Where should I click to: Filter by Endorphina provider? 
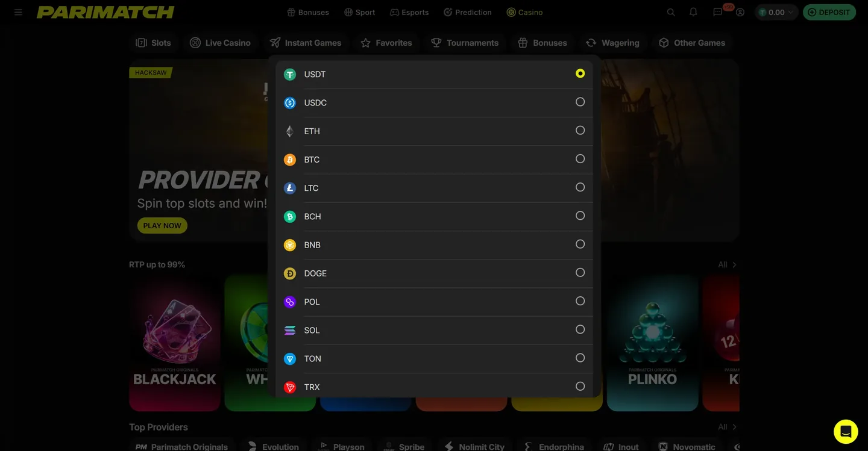pos(554,447)
